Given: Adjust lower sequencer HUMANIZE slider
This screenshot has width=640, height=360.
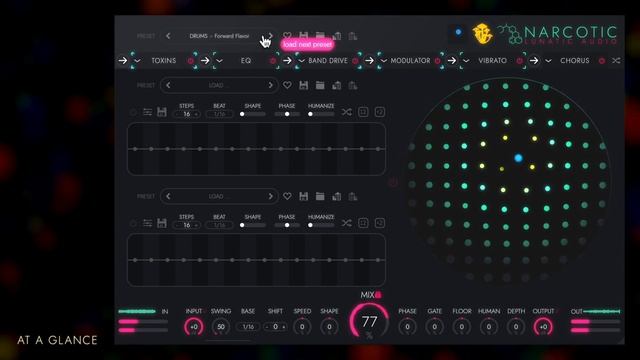Looking at the screenshot, I should pyautogui.click(x=321, y=225).
